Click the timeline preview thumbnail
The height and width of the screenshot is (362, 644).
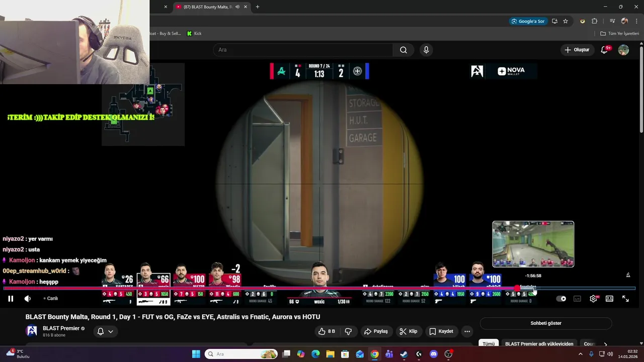coord(533,244)
